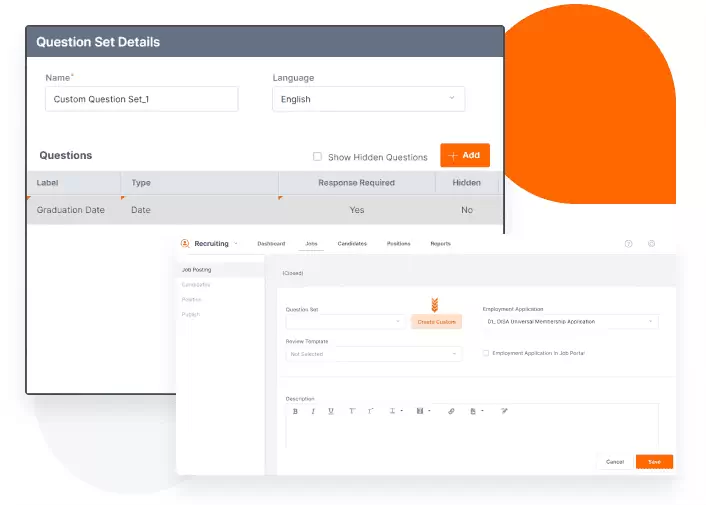The image size is (706, 505).
Task: Enable Show Hidden Questions checkbox
Action: pyautogui.click(x=317, y=157)
